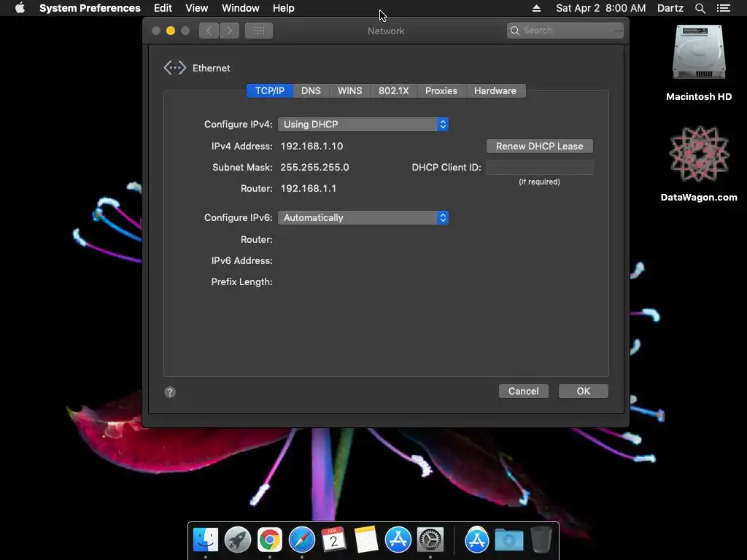Open Google Chrome from the Dock
This screenshot has height=560, width=747.
[x=270, y=540]
